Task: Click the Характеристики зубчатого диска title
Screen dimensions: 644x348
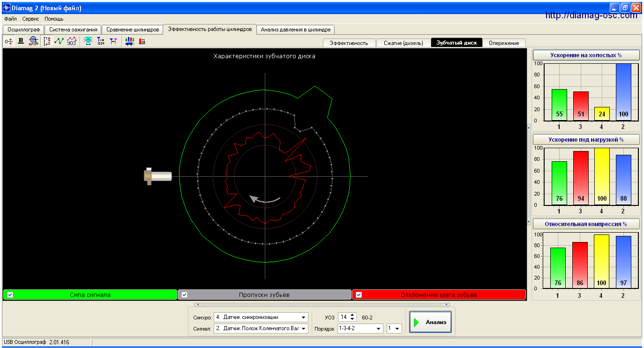Action: pyautogui.click(x=264, y=56)
